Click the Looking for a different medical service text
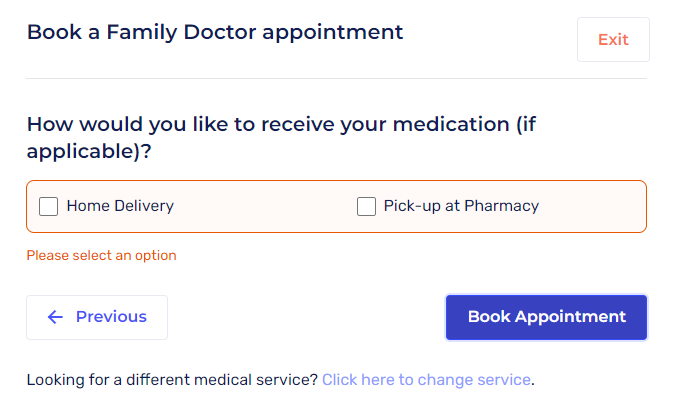Screen dimensions: 673x412 pos(172,380)
